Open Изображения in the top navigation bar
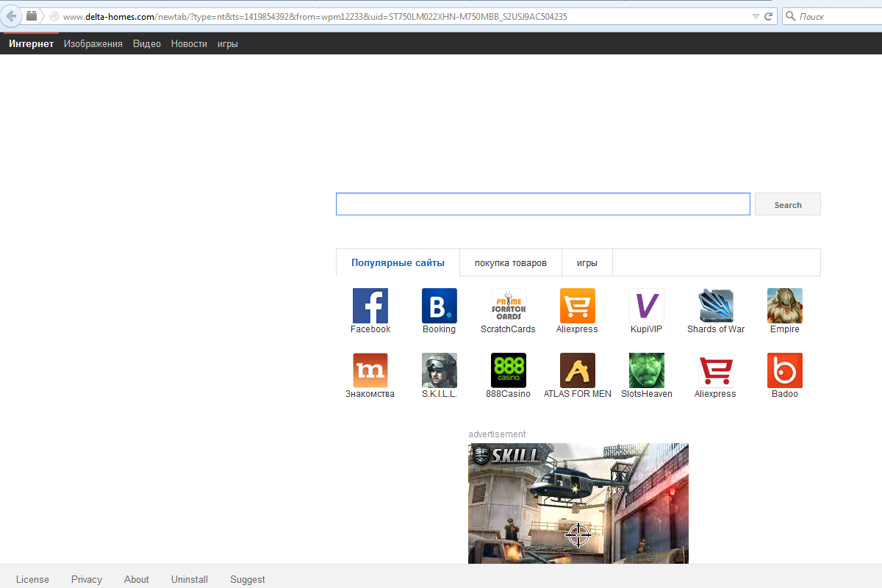Viewport: 882px width, 588px height. pyautogui.click(x=93, y=44)
